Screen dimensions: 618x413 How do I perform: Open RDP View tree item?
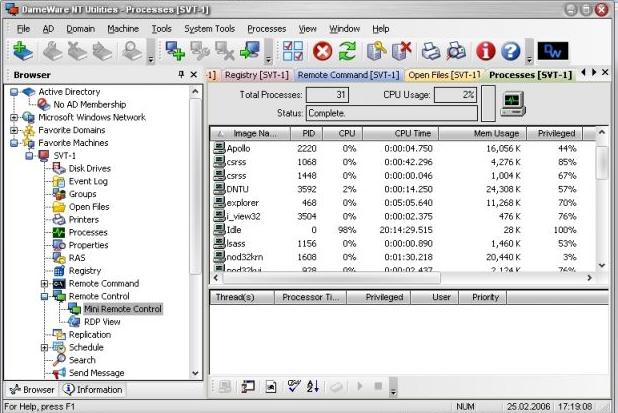(x=102, y=322)
